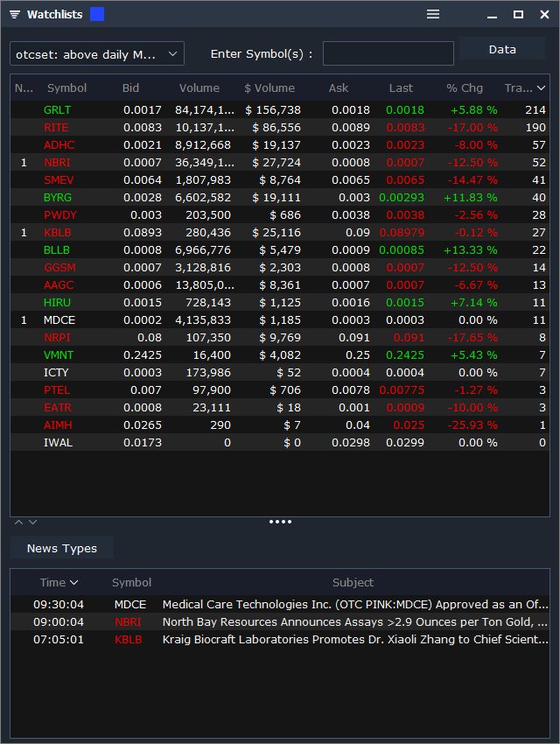Click the Data button
Viewport: 560px width, 744px height.
502,49
